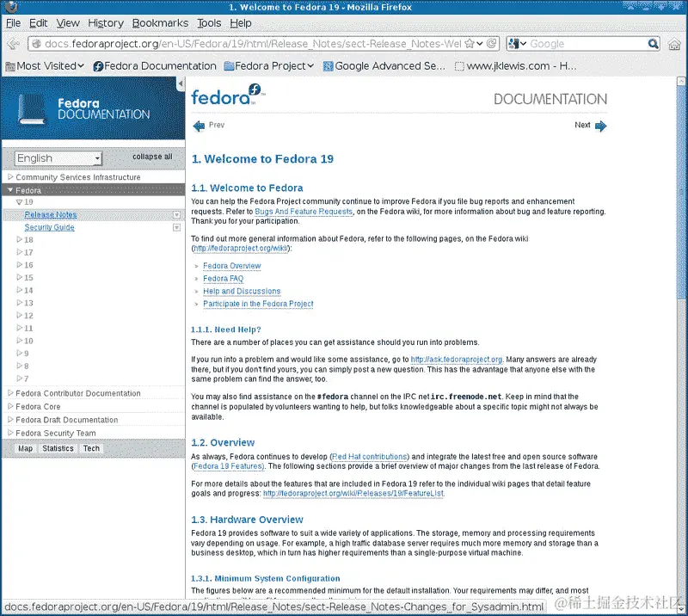The image size is (688, 616).
Task: Open the Bookmarks menu
Action: 160,23
